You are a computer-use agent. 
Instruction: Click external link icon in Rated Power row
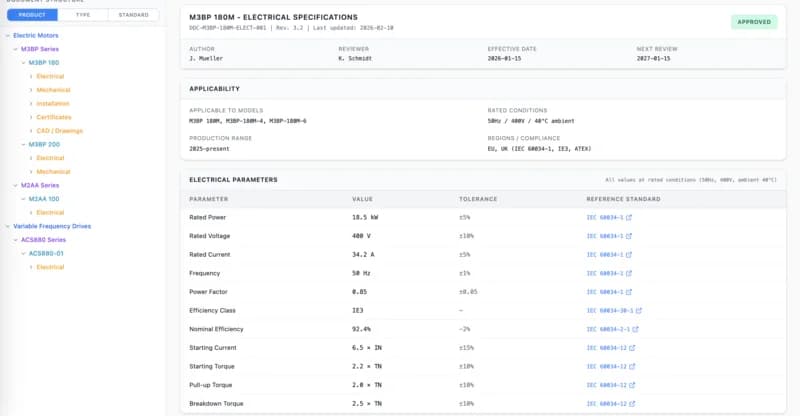click(630, 217)
